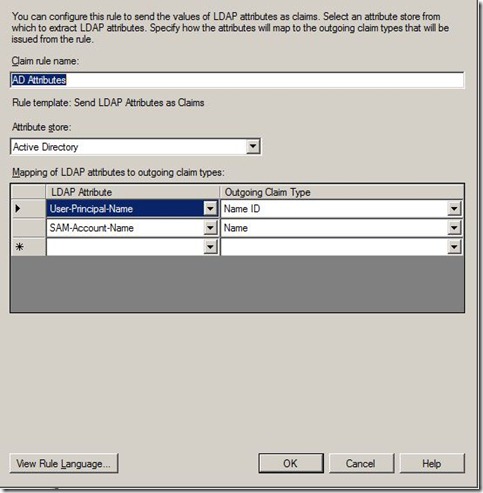
Task: Click the LDAP Attribute column header
Action: coord(133,192)
